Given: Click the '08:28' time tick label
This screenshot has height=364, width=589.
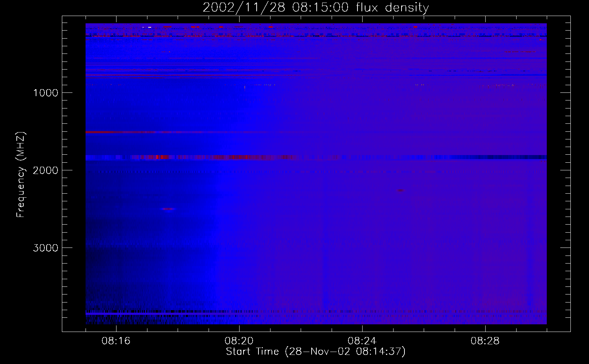Looking at the screenshot, I should [x=485, y=341].
